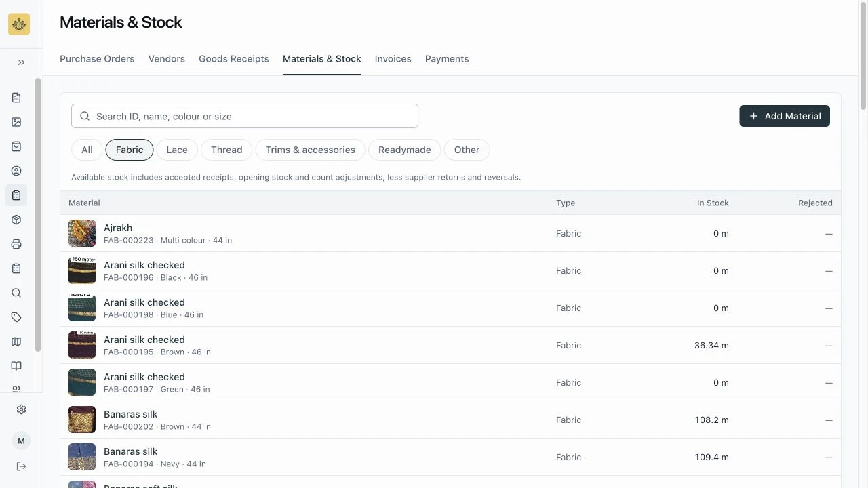Click the highlighted clipboard icon in sidebar

16,195
